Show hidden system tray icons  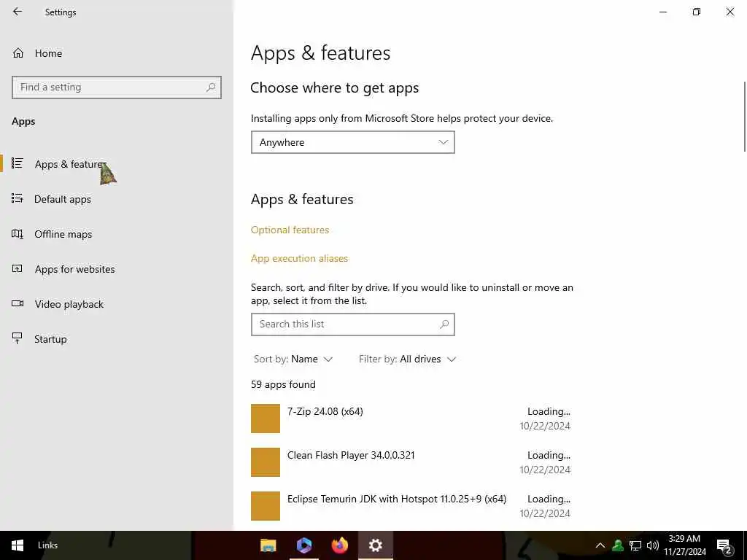[600, 545]
